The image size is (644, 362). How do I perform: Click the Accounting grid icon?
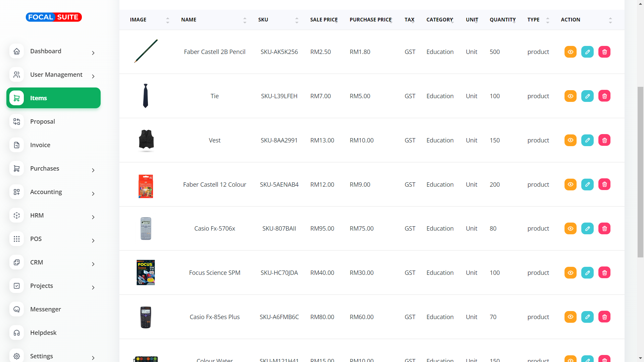[x=16, y=192]
